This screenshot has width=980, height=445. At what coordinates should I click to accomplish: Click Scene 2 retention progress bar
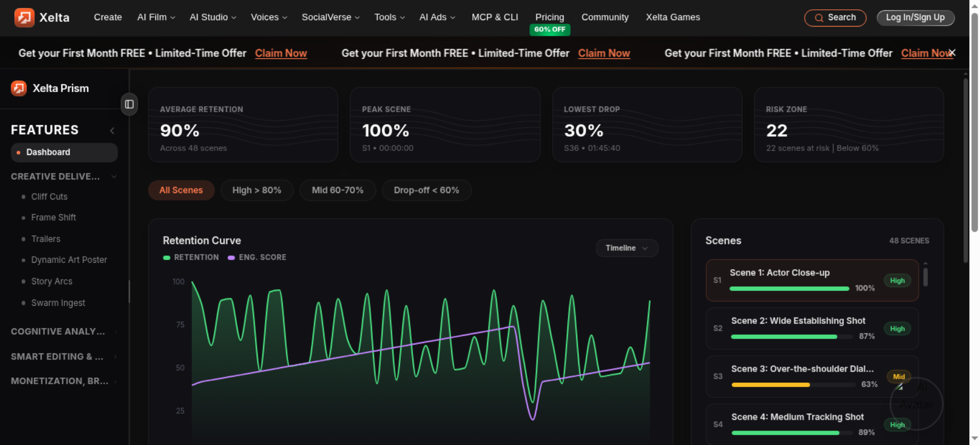791,337
